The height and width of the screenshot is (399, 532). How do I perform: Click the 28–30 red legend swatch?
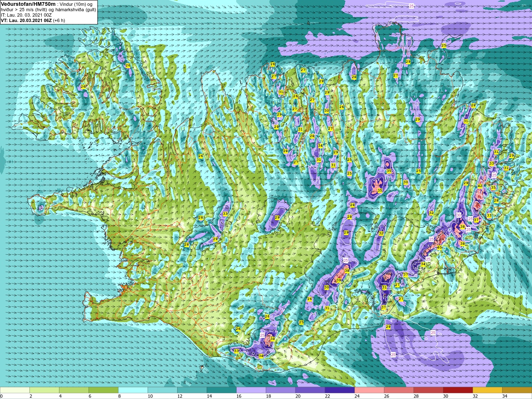[x=428, y=390]
